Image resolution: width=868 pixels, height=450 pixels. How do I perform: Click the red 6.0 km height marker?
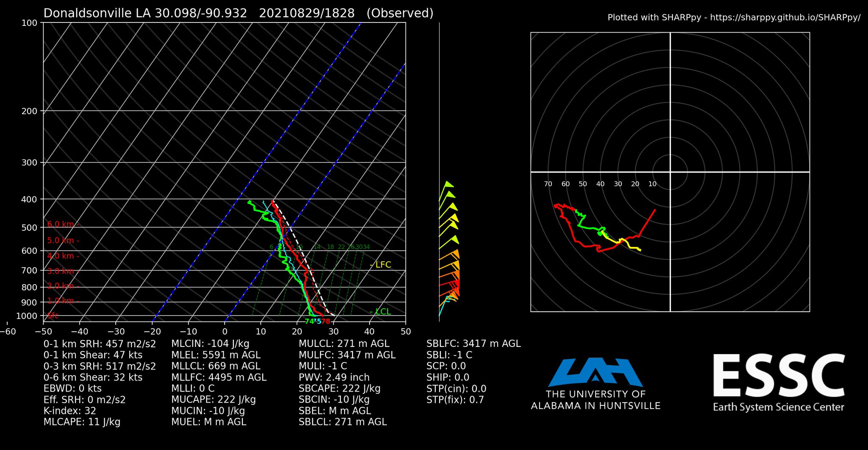click(62, 224)
